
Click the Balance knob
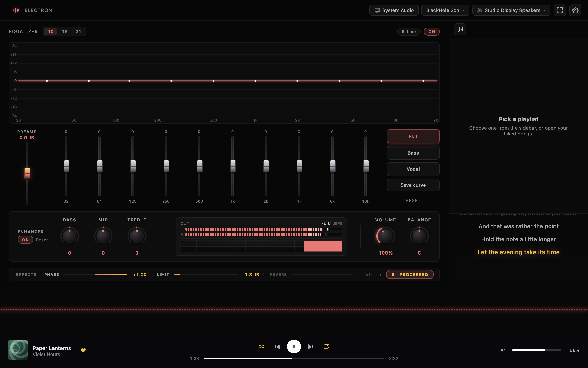[419, 236]
